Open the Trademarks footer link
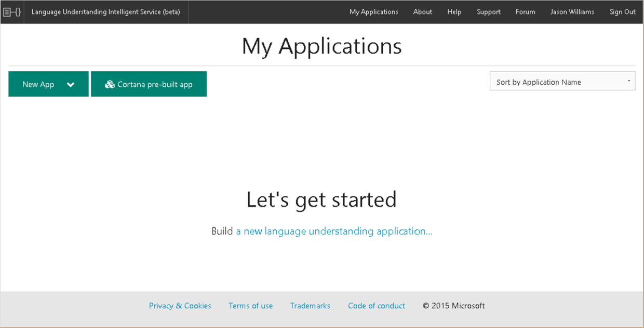The image size is (644, 328). point(310,306)
